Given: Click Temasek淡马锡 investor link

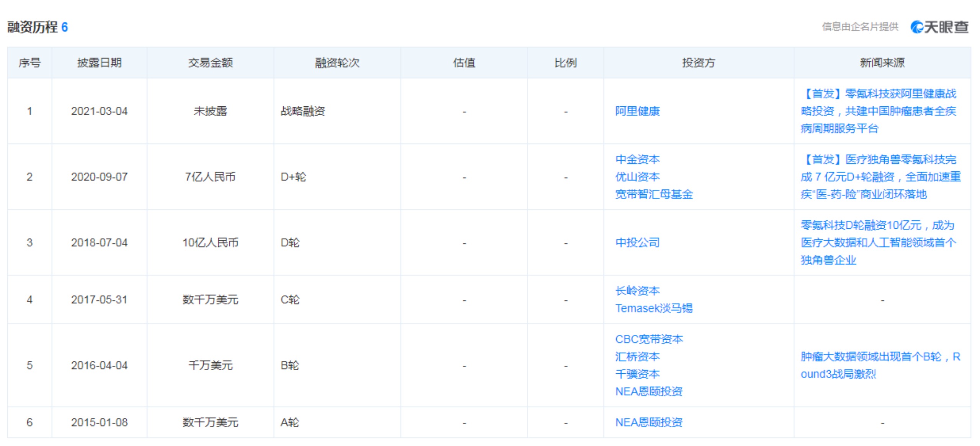Looking at the screenshot, I should click(x=653, y=308).
